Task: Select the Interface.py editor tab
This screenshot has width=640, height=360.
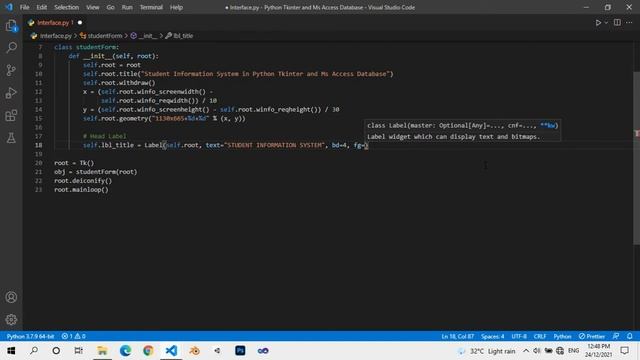Action: pos(55,23)
